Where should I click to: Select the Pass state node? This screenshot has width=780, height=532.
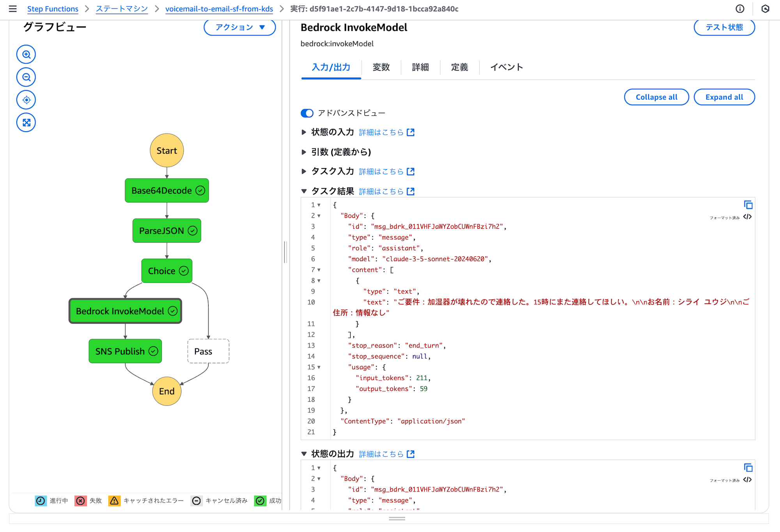[x=208, y=351]
